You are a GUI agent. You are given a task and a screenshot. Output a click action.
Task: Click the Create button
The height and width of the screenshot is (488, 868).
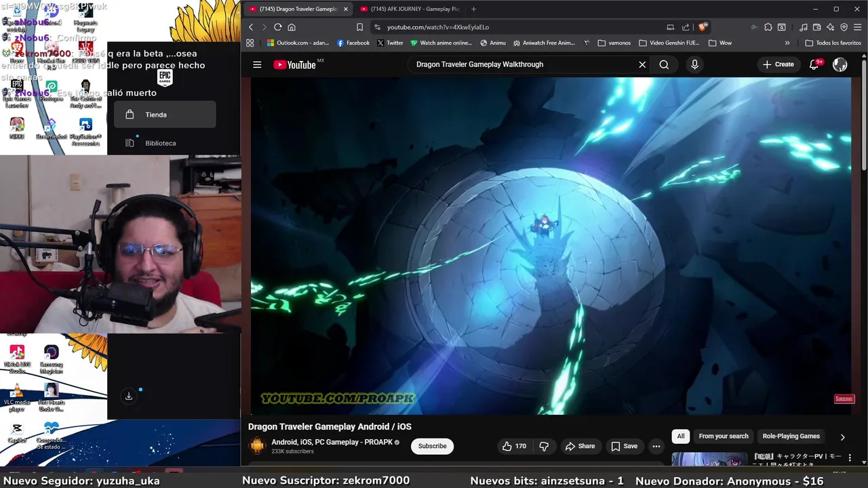tap(778, 64)
